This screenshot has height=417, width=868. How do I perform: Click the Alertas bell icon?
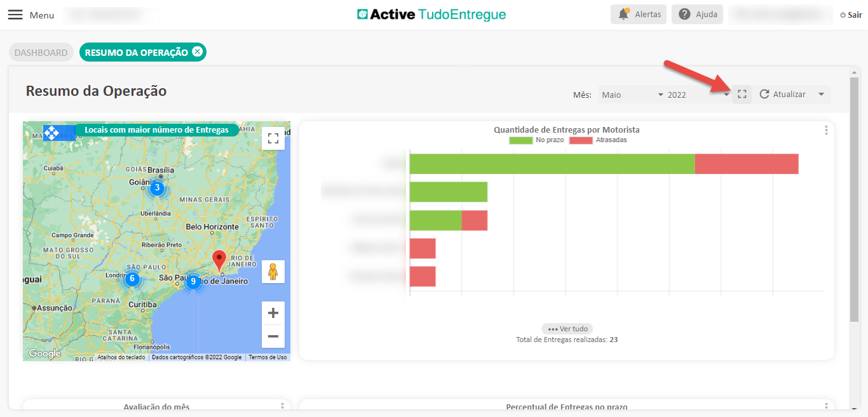[x=624, y=14]
